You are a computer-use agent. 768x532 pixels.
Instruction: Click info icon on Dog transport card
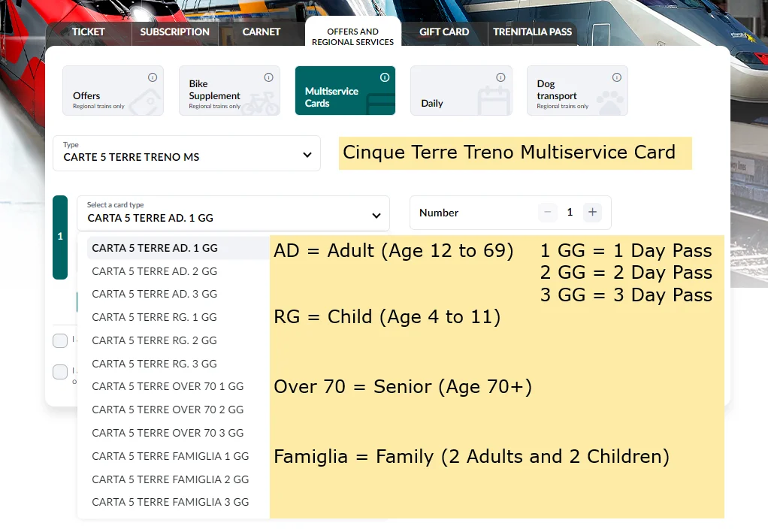click(x=617, y=77)
